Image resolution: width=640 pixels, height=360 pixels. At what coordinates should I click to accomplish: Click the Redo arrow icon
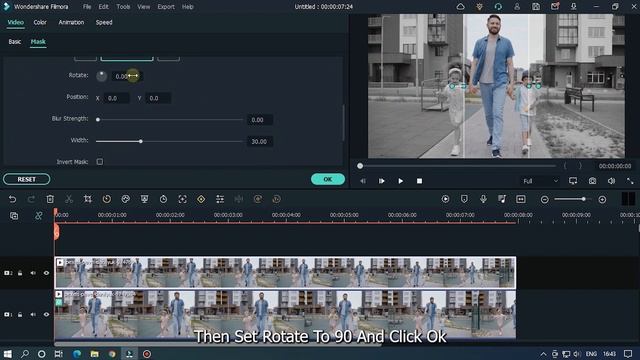tap(31, 199)
